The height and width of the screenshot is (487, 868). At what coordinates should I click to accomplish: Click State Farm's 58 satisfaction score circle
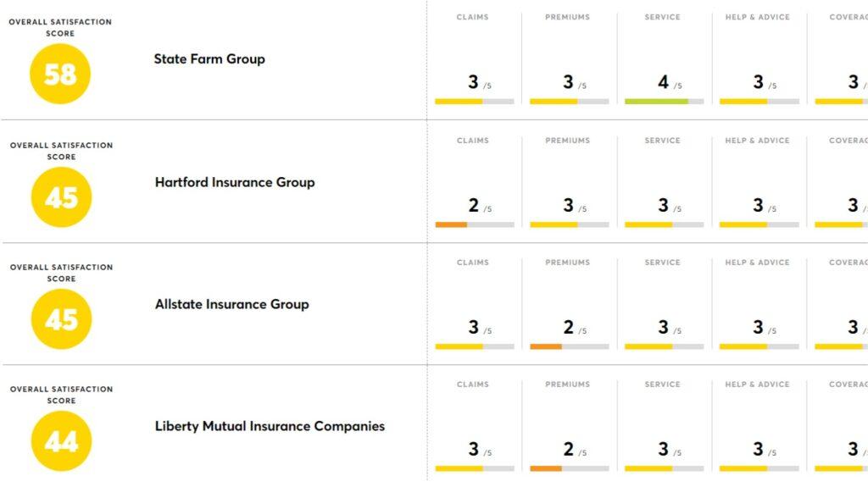click(x=60, y=75)
